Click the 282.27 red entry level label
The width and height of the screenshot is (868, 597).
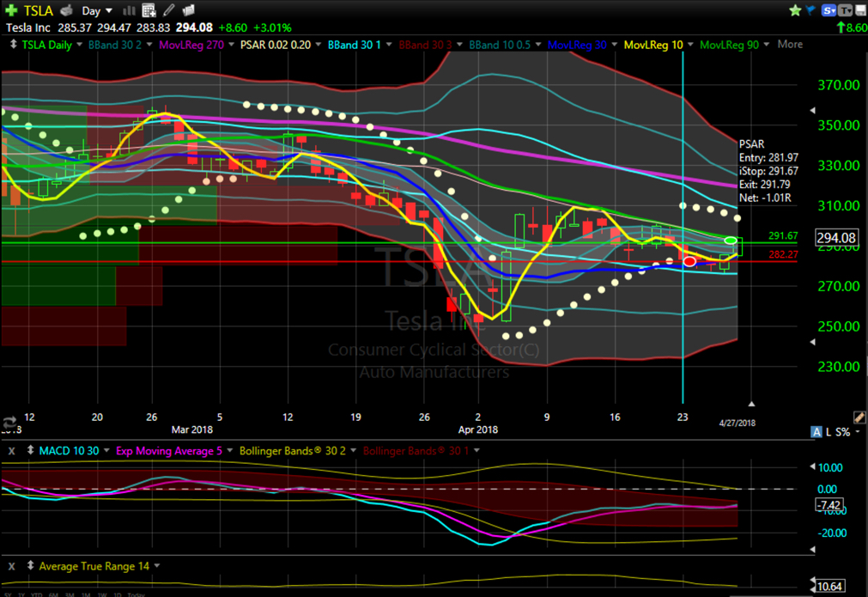(x=783, y=255)
